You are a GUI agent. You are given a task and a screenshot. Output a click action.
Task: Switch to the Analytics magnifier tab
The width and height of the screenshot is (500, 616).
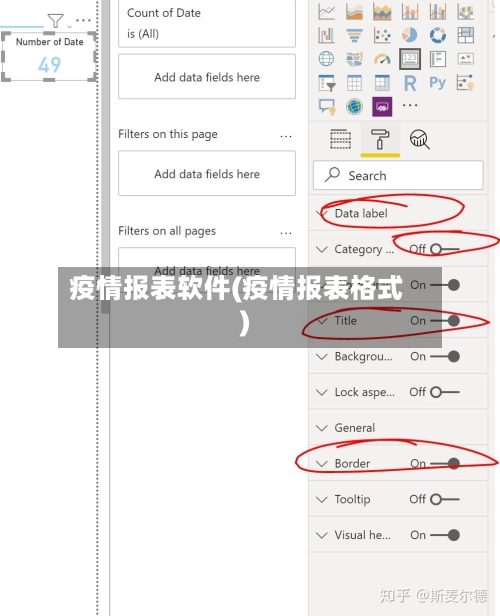coord(419,139)
